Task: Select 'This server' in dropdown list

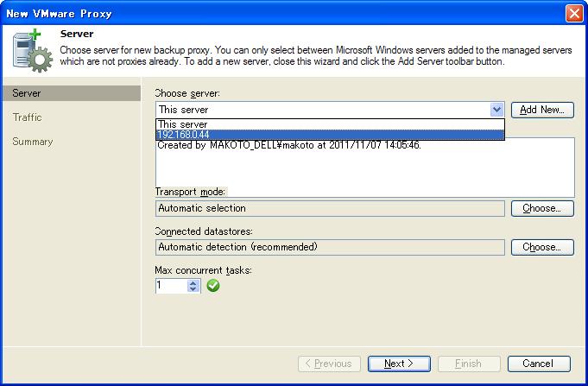Action: coord(330,124)
